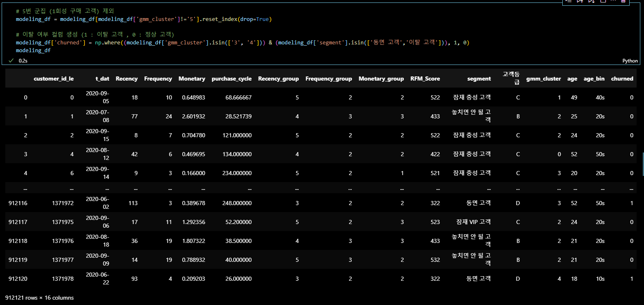
Task: Click the purchase_cycle value 234.000000
Action: pos(237,173)
